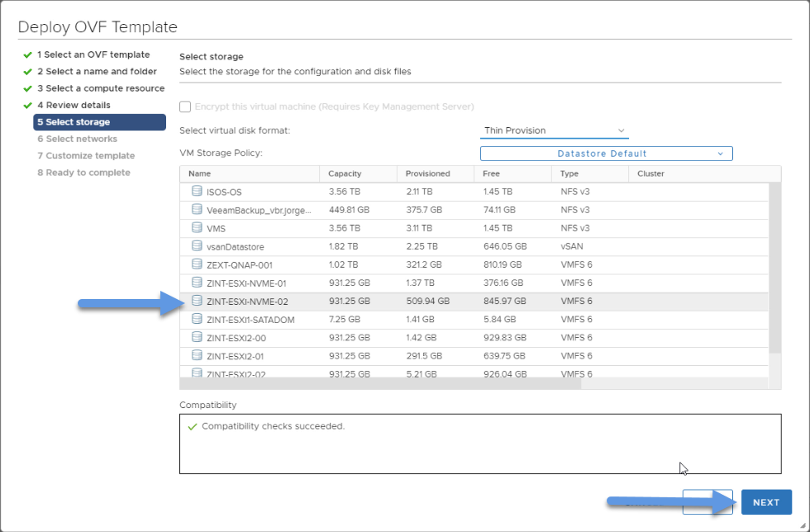Click the BACK button beside NEXT
This screenshot has width=810, height=532.
[708, 502]
